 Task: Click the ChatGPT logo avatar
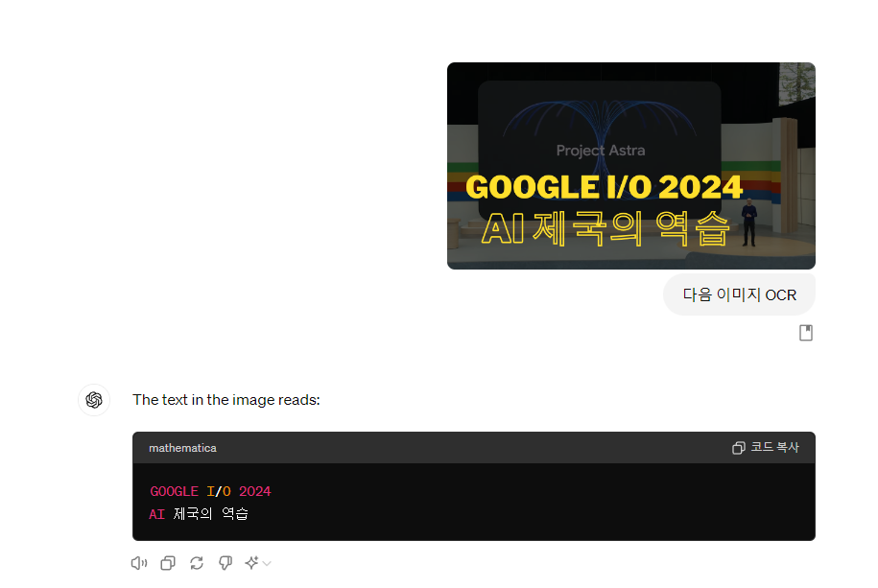pos(94,400)
